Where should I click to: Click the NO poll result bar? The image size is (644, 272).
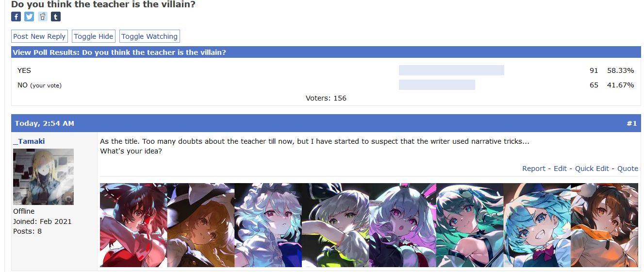(437, 85)
